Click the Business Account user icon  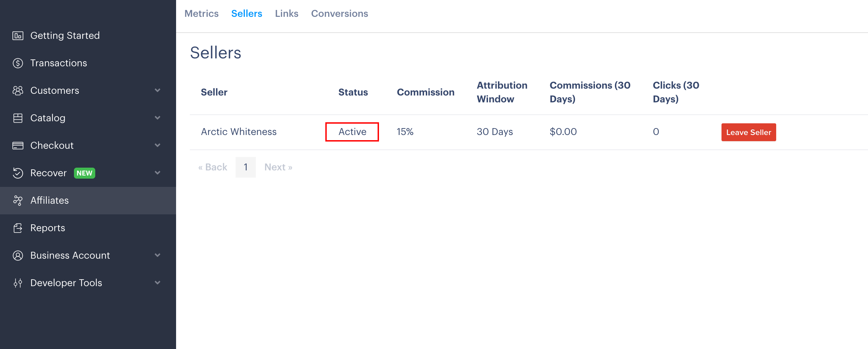coord(18,256)
